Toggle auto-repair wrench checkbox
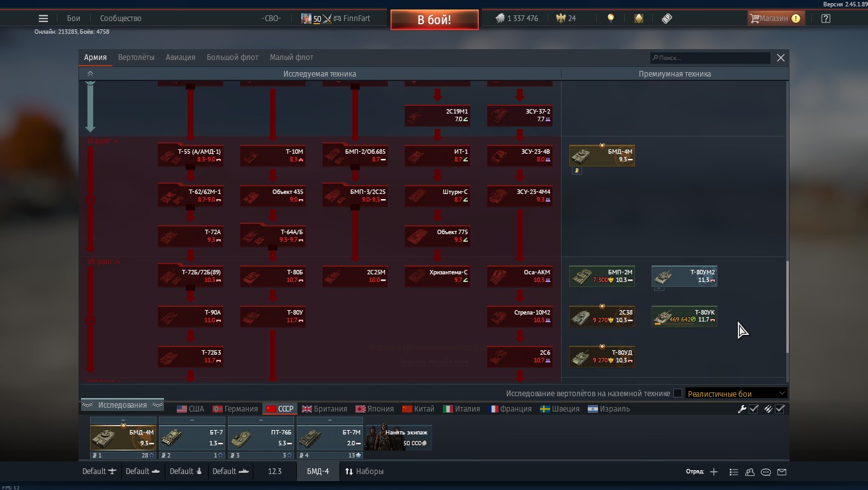868x490 pixels. tap(754, 409)
